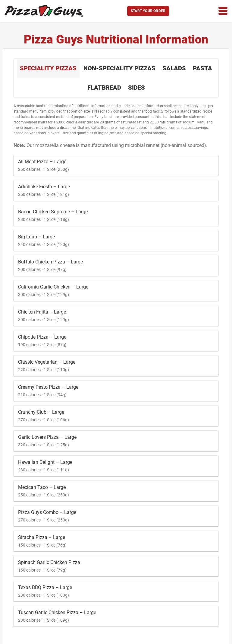
Task: Expand Garlic Lovers Pizza – Large
Action: click(116, 441)
